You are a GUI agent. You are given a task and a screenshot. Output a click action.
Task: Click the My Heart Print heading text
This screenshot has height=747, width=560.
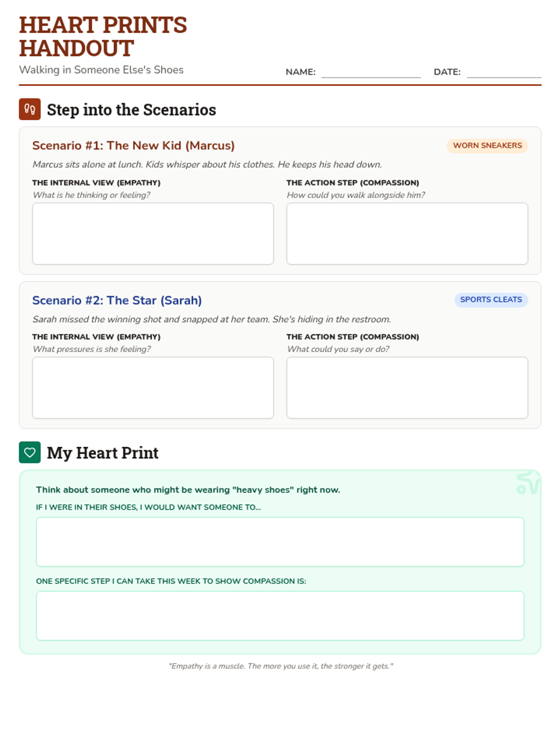(x=103, y=453)
